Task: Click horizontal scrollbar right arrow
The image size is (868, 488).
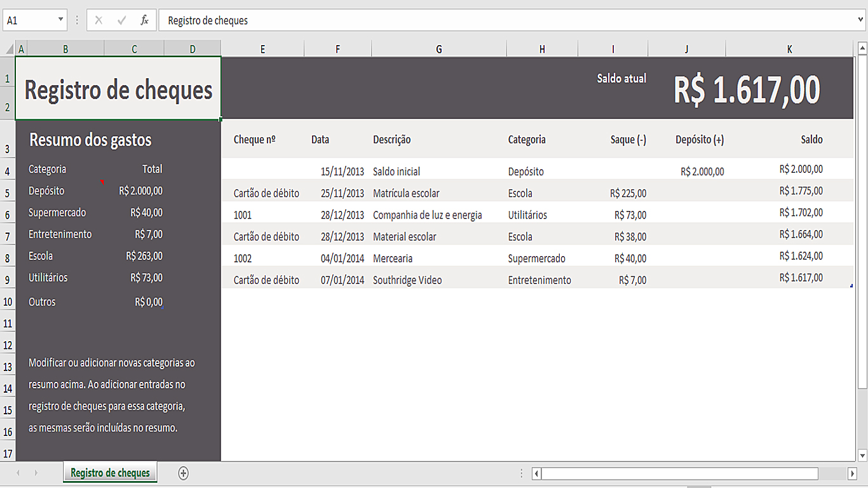Action: [852, 473]
